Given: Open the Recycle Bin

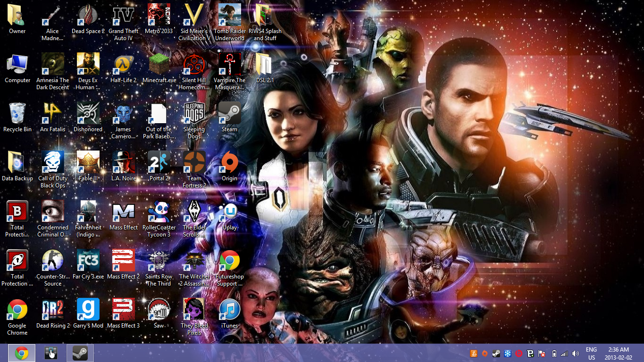Looking at the screenshot, I should [17, 118].
